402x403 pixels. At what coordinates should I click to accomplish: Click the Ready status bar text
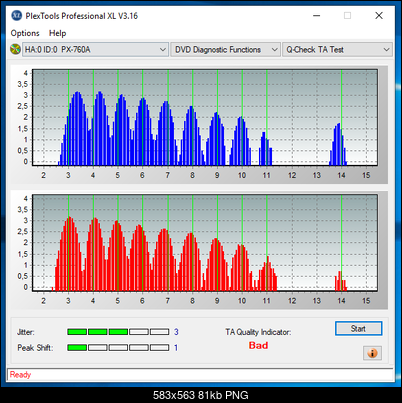pos(20,375)
